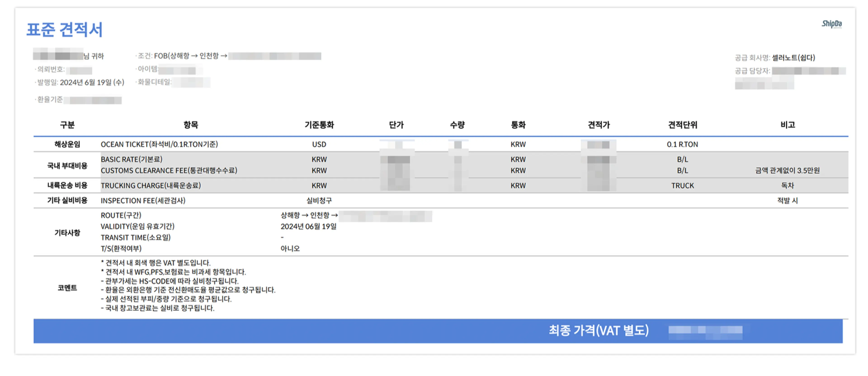The image size is (868, 376).
Task: Select the '코멘트' category cell
Action: [67, 288]
